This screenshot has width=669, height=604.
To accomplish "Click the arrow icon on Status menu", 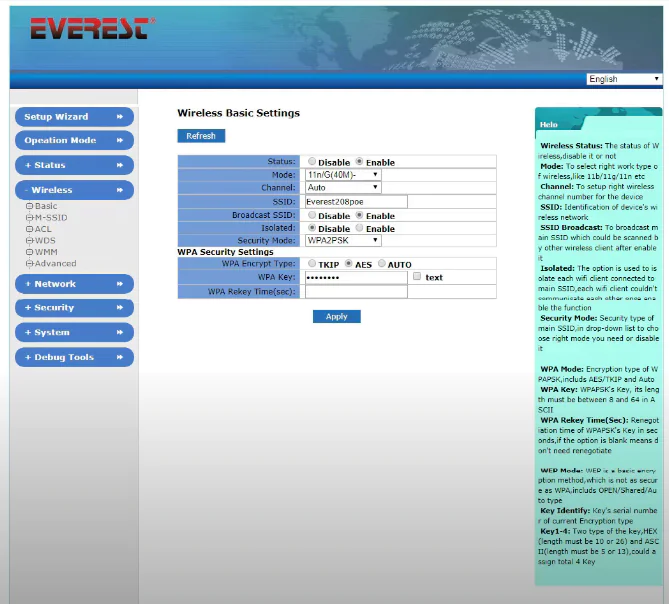I will (x=120, y=165).
